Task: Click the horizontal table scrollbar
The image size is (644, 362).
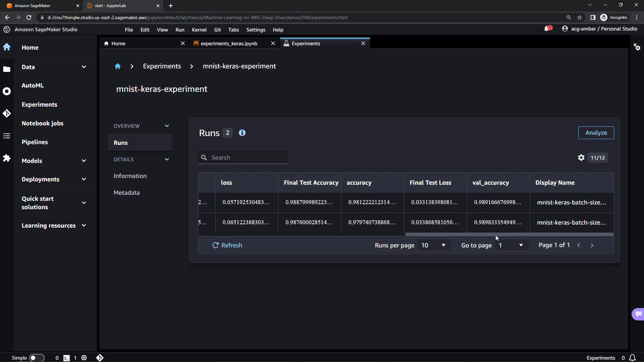Action: point(509,234)
